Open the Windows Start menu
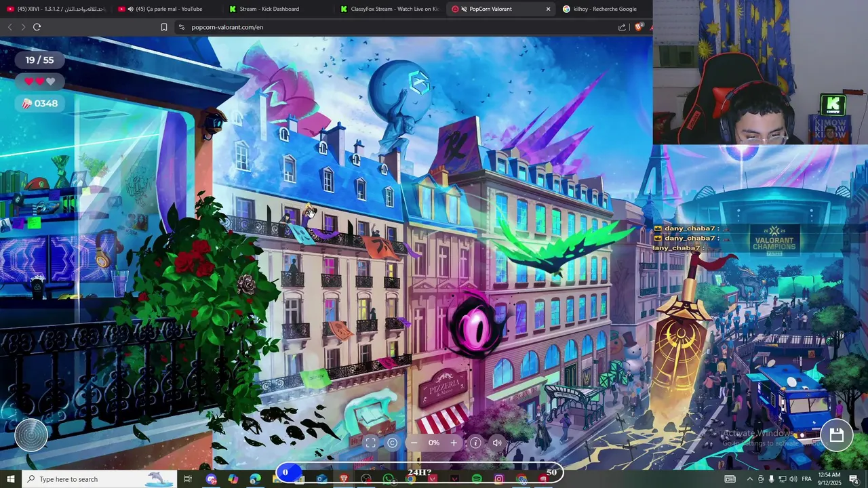This screenshot has height=488, width=868. pyautogui.click(x=10, y=479)
